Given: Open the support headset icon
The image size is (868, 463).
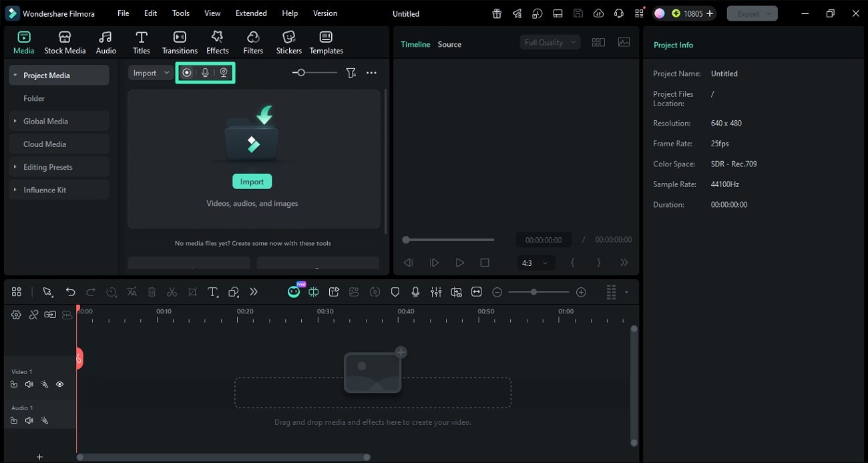Looking at the screenshot, I should (619, 13).
